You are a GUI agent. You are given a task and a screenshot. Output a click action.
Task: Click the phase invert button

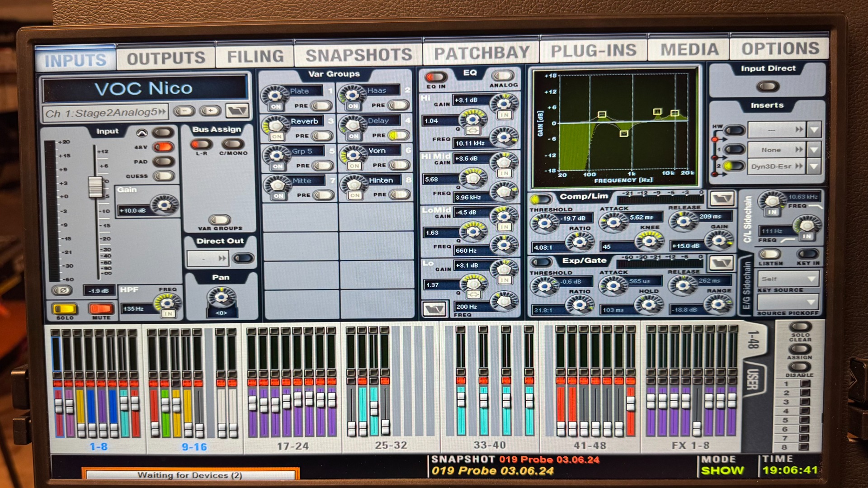[x=62, y=290]
